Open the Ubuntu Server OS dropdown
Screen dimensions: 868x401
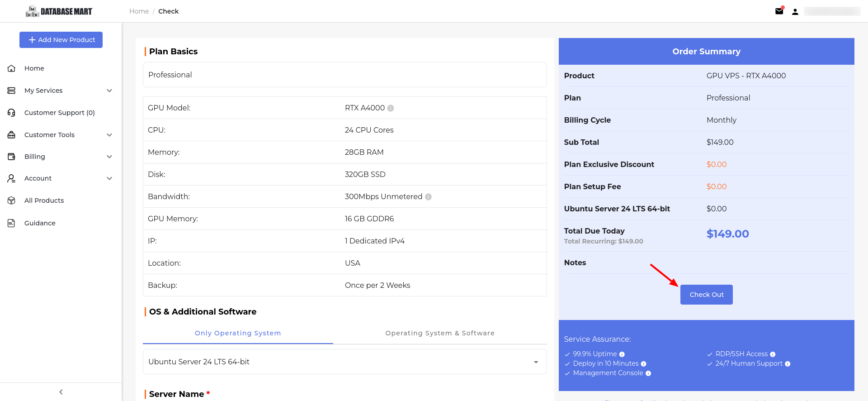[344, 362]
